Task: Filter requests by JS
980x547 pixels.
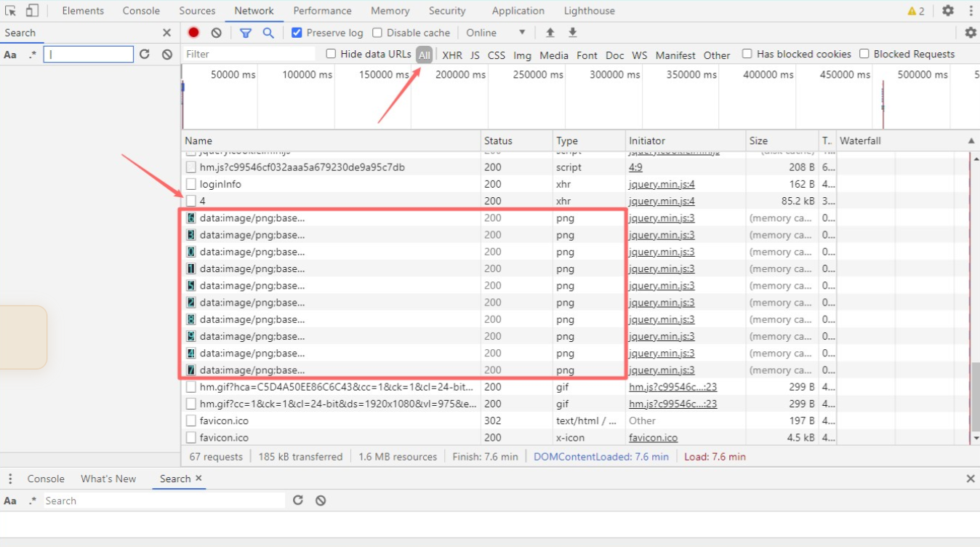Action: click(475, 55)
